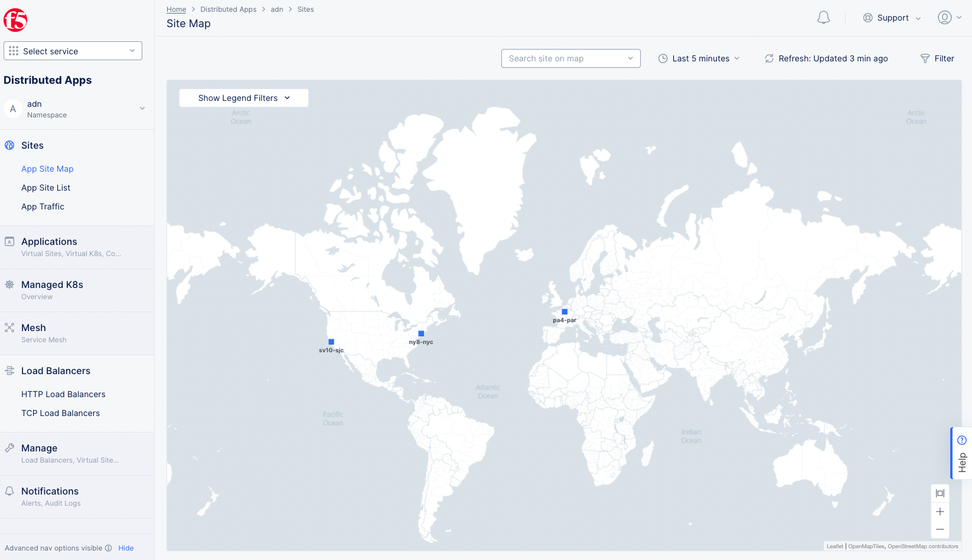Refresh the map data with the refresh icon
The width and height of the screenshot is (972, 560).
(769, 58)
